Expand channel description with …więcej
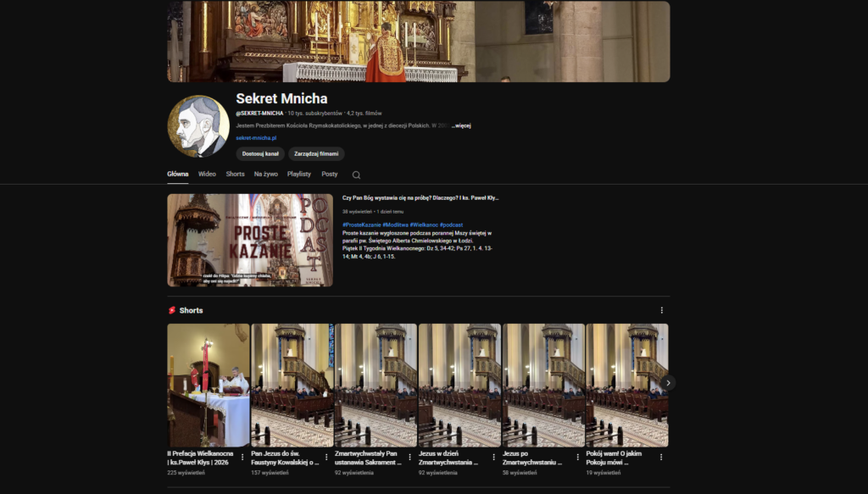 [460, 125]
